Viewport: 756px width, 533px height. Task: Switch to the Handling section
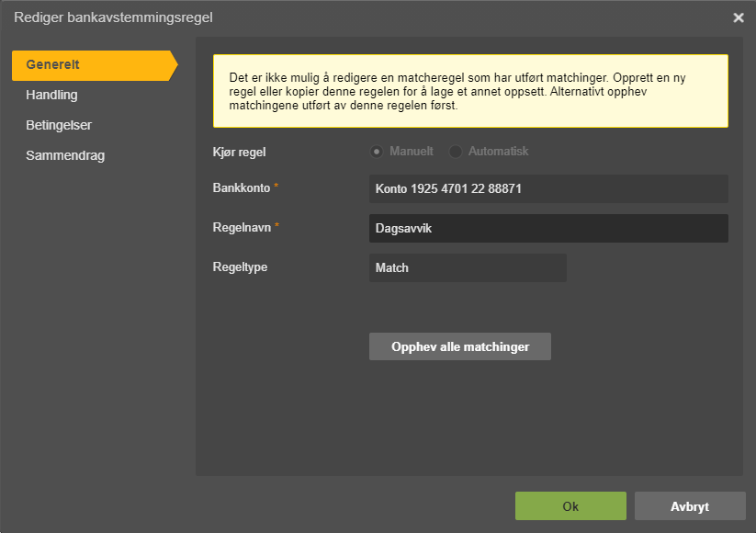tap(51, 95)
